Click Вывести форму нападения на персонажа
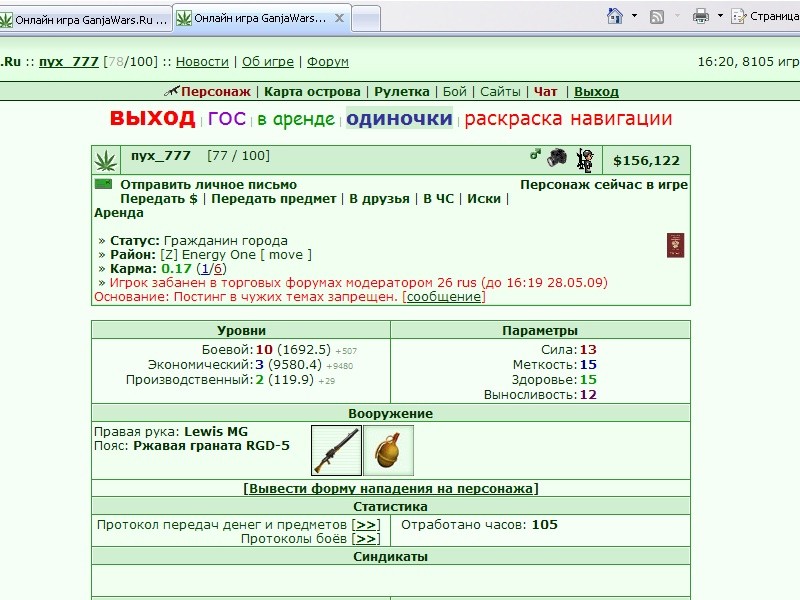Image resolution: width=800 pixels, height=600 pixels. [x=391, y=489]
